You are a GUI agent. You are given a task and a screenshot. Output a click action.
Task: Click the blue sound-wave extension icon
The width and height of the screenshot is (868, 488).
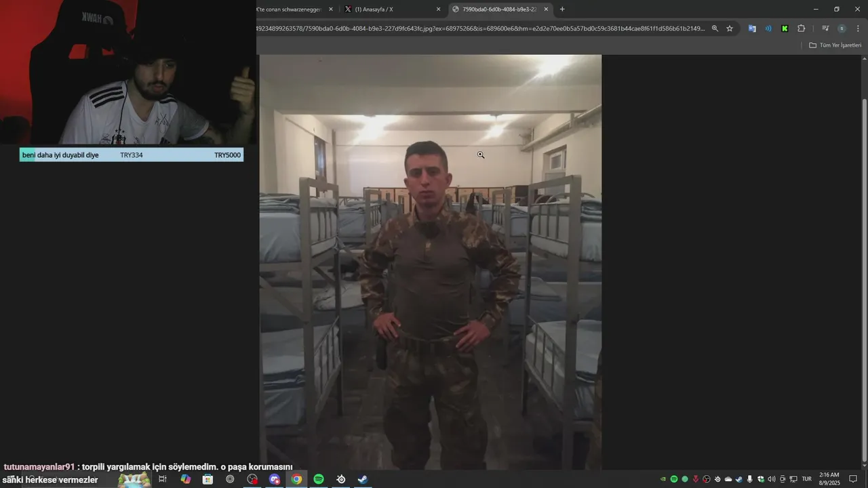coord(768,28)
